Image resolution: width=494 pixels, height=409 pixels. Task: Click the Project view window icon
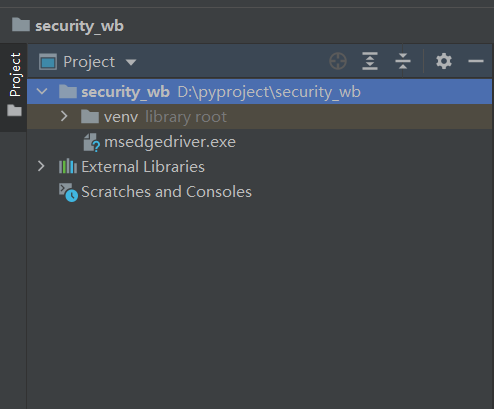tap(48, 62)
